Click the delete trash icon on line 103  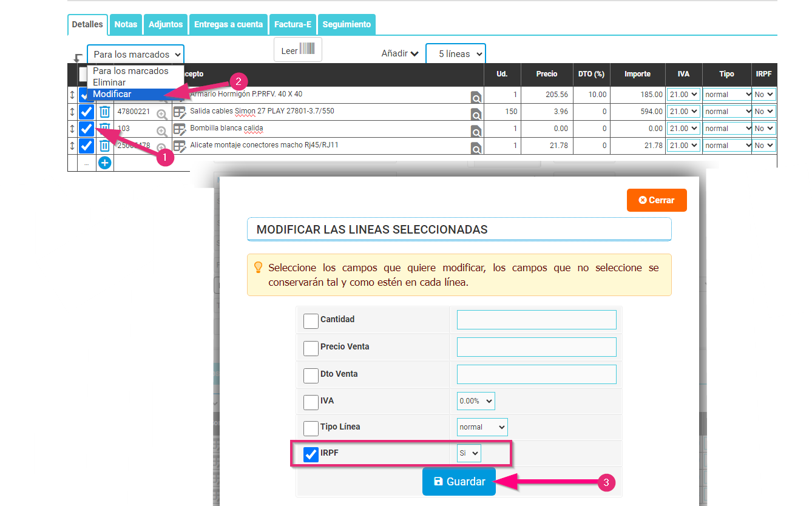[x=104, y=128]
